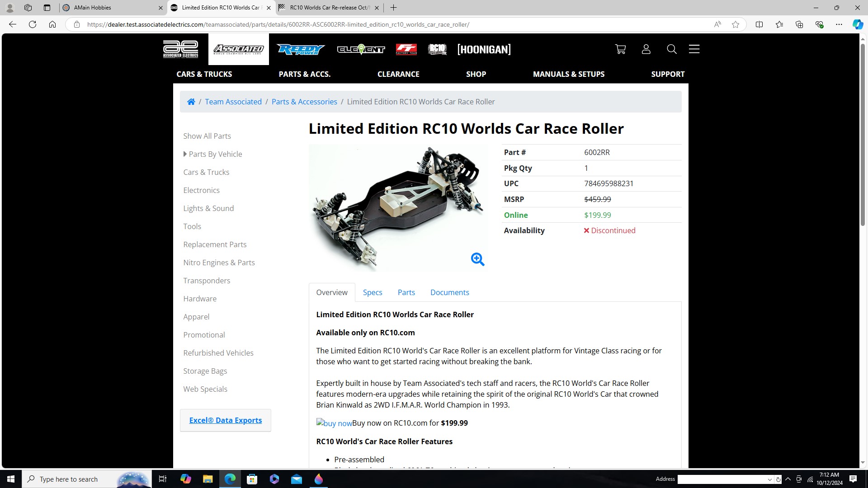Refresh the page with reload icon
The image size is (868, 488).
(33, 24)
